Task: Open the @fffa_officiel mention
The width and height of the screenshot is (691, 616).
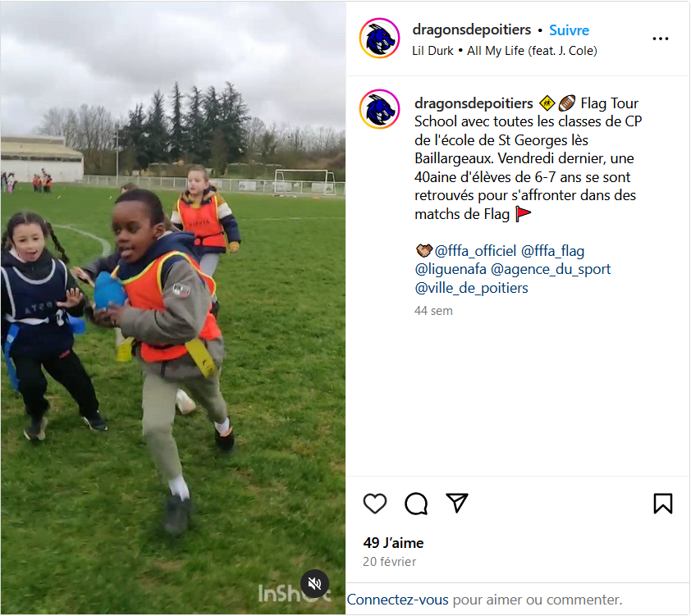Action: pos(475,251)
